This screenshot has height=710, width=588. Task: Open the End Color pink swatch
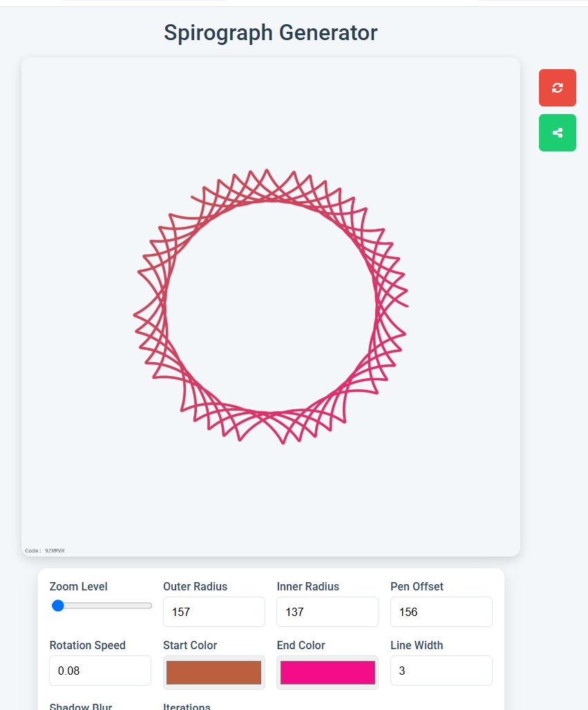tap(327, 671)
